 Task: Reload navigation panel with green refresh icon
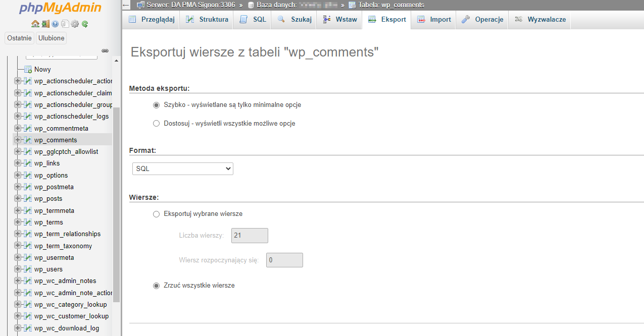(x=85, y=24)
